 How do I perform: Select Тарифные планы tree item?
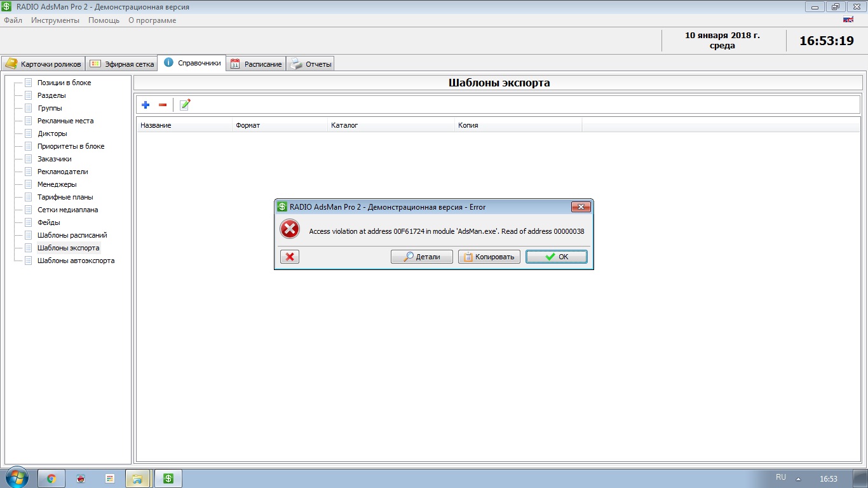click(x=65, y=197)
